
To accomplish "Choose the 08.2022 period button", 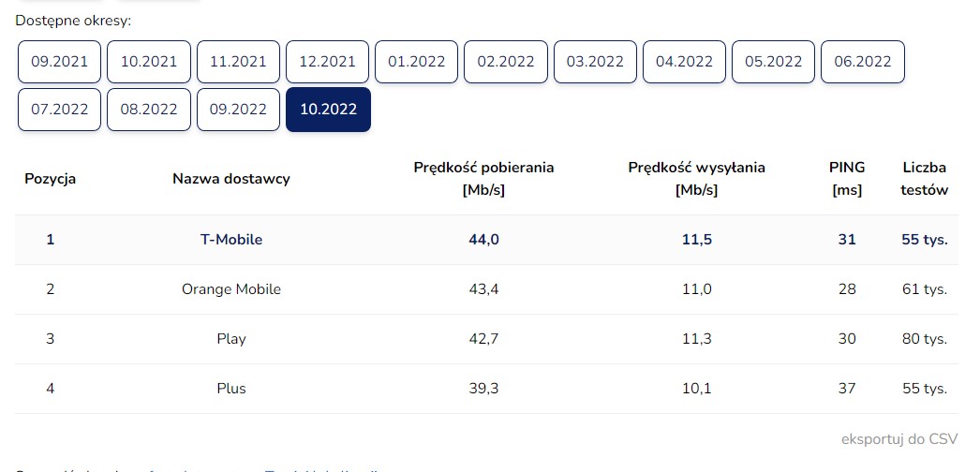I will point(149,110).
